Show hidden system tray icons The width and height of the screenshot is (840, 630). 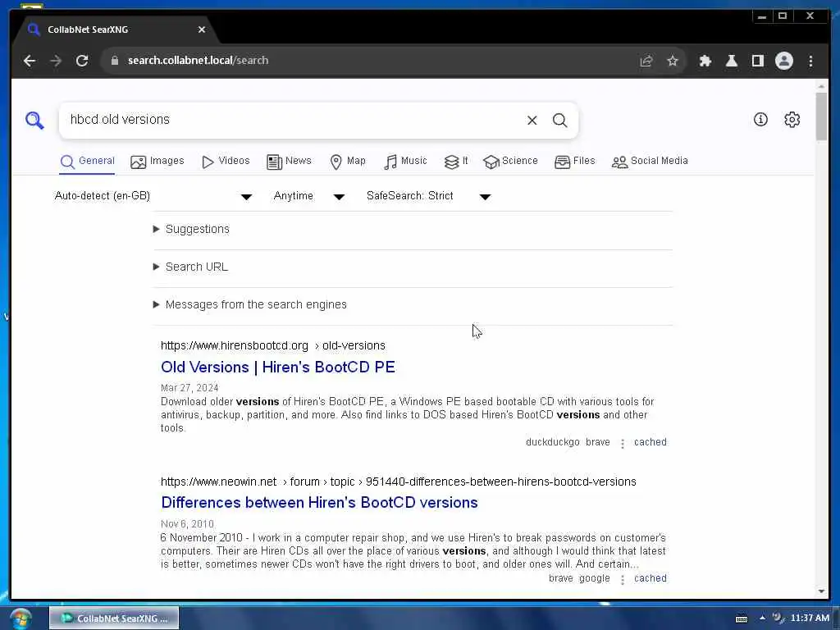(762, 619)
